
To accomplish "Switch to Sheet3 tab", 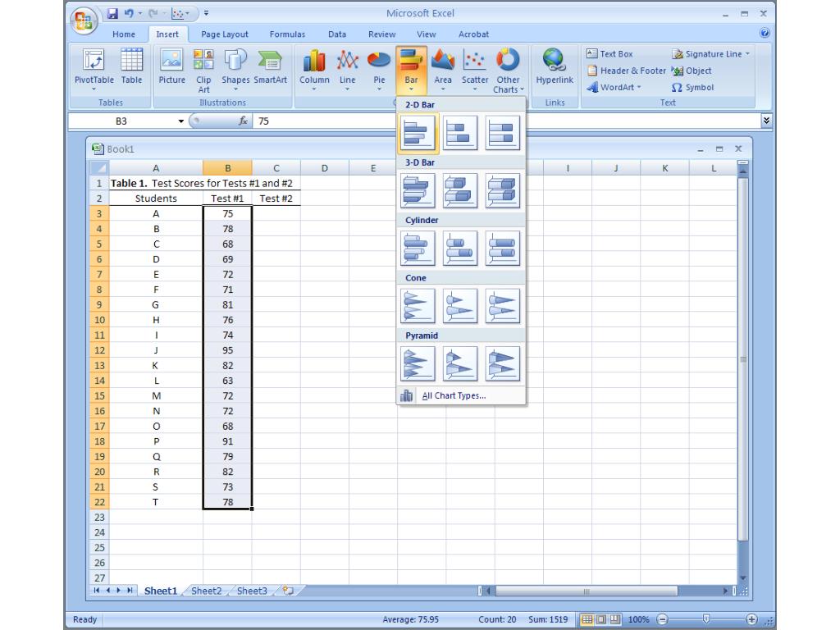I will (252, 591).
